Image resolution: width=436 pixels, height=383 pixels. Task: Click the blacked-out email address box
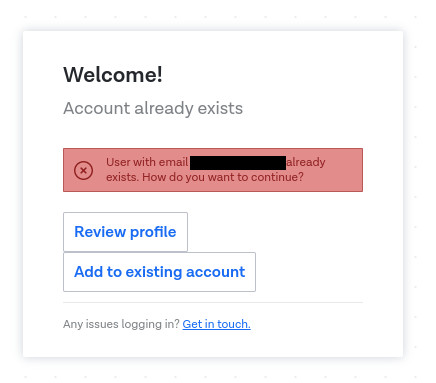click(238, 163)
